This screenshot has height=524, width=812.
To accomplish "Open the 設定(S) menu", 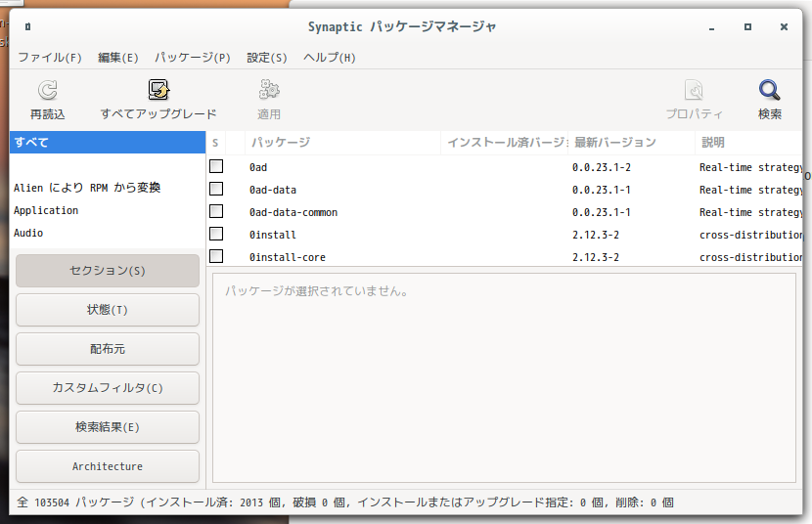I will (267, 58).
